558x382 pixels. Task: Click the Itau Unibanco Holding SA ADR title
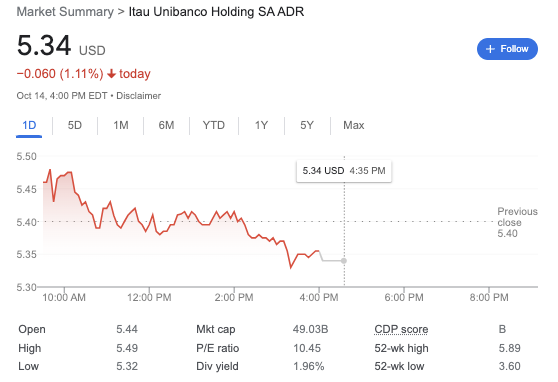click(216, 12)
